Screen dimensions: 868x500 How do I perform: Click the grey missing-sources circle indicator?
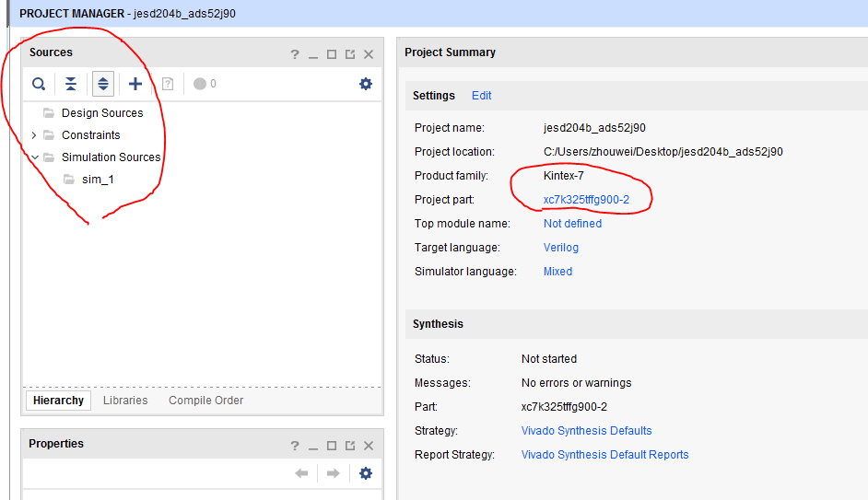[200, 84]
